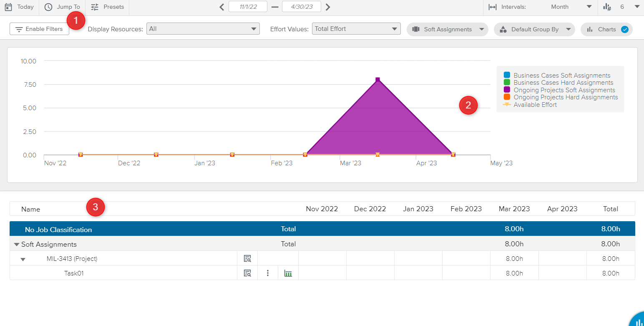Viewport: 644px width, 326px height.
Task: Open details icon for Task01 row
Action: point(247,273)
